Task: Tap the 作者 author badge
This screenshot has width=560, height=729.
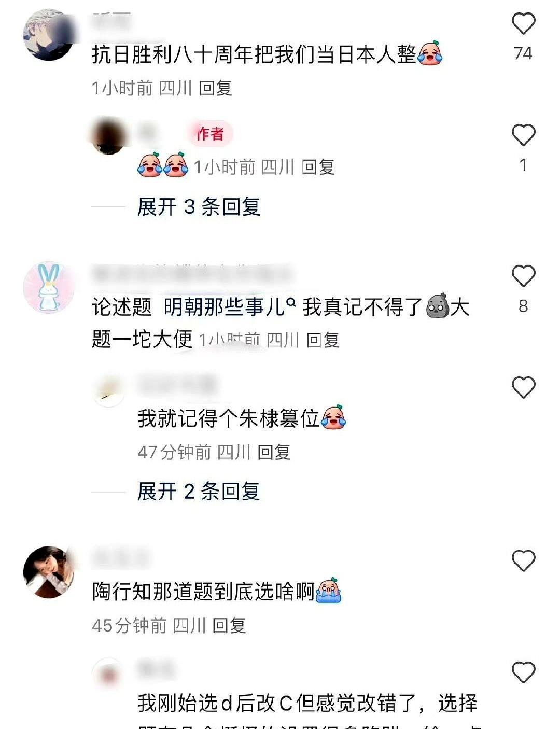Action: (x=210, y=134)
